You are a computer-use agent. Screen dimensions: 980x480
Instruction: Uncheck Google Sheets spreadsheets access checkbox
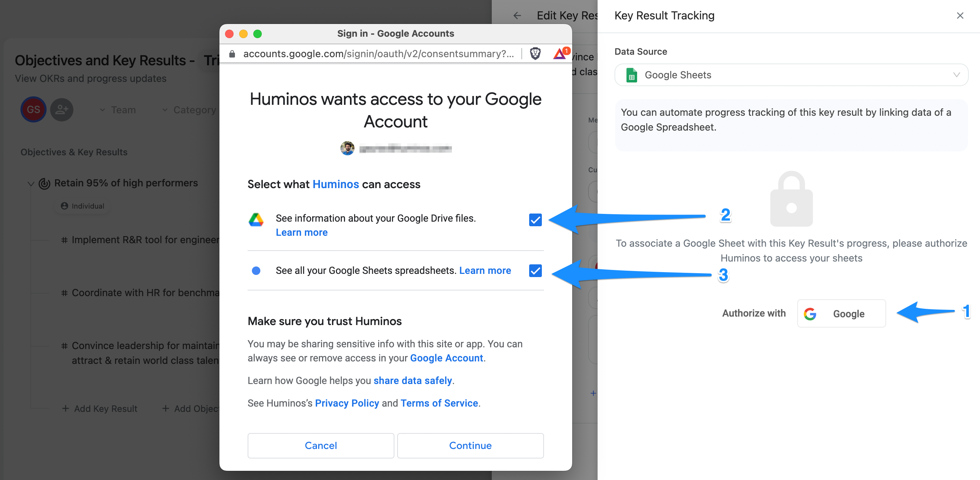pos(535,271)
